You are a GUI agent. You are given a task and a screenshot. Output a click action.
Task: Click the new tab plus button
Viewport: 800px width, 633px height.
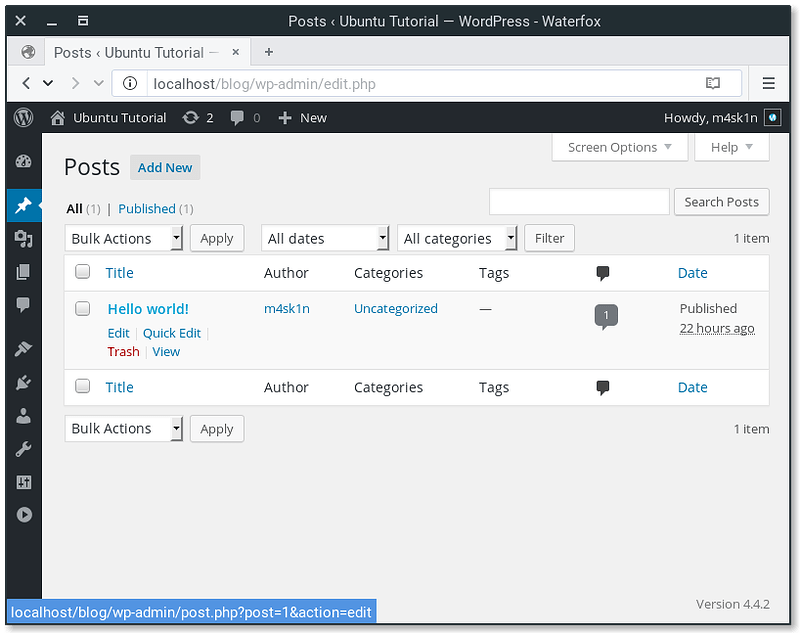click(x=269, y=52)
